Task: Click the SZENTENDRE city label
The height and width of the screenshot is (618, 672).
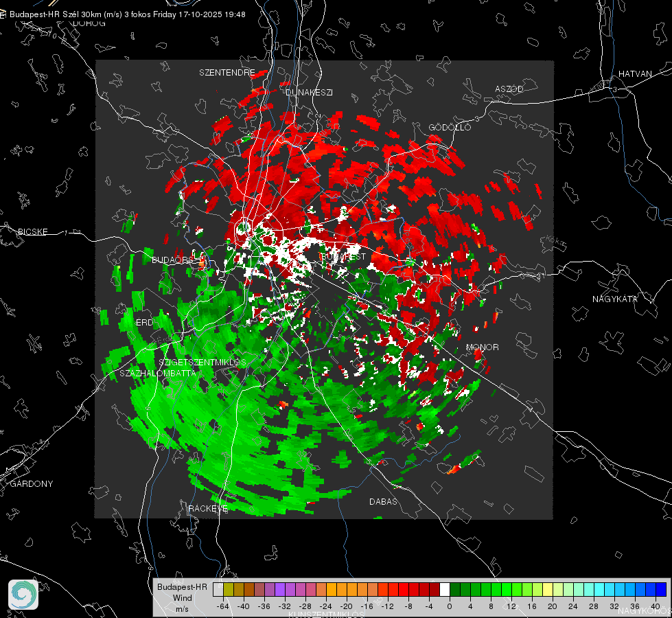Action: (x=227, y=73)
